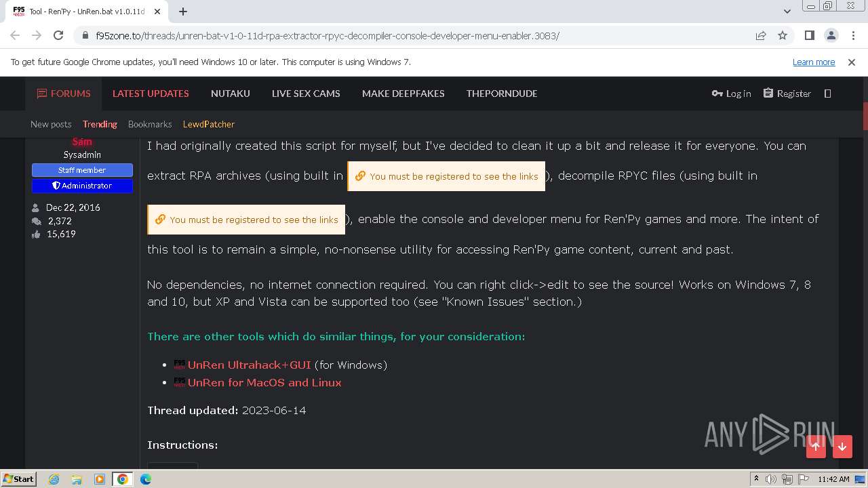Click the join date Dec 22, 2016
Viewport: 868px width, 488px height.
pos(73,207)
